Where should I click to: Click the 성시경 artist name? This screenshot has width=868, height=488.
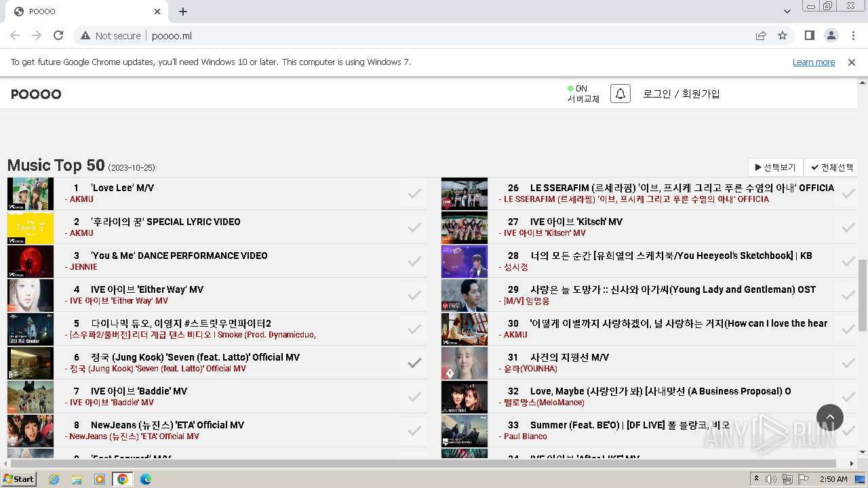click(x=515, y=267)
